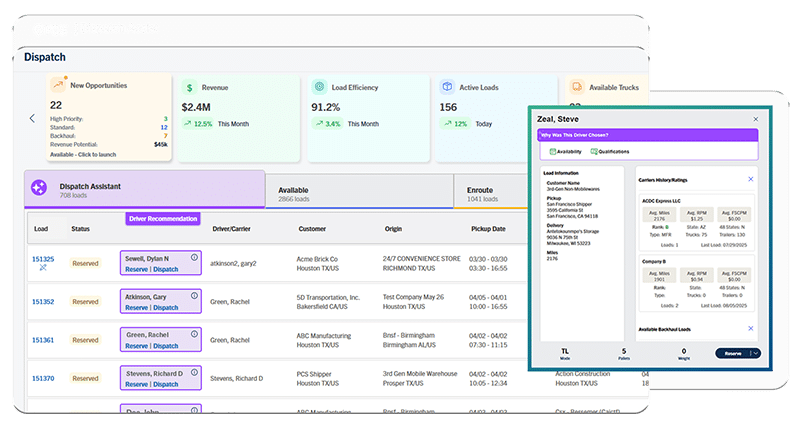Expand Why Was This Driver Chosen bar
Screen dimensions: 800x427
(x=648, y=135)
